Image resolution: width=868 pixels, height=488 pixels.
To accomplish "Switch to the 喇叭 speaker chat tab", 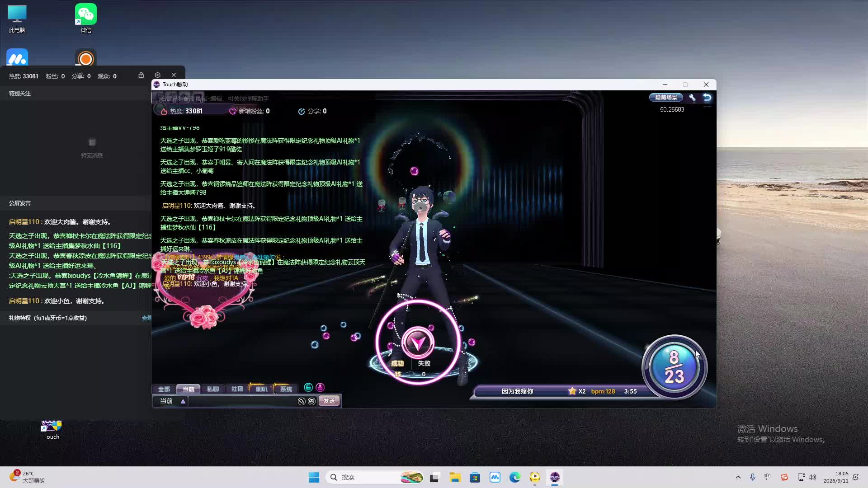I will (x=261, y=389).
